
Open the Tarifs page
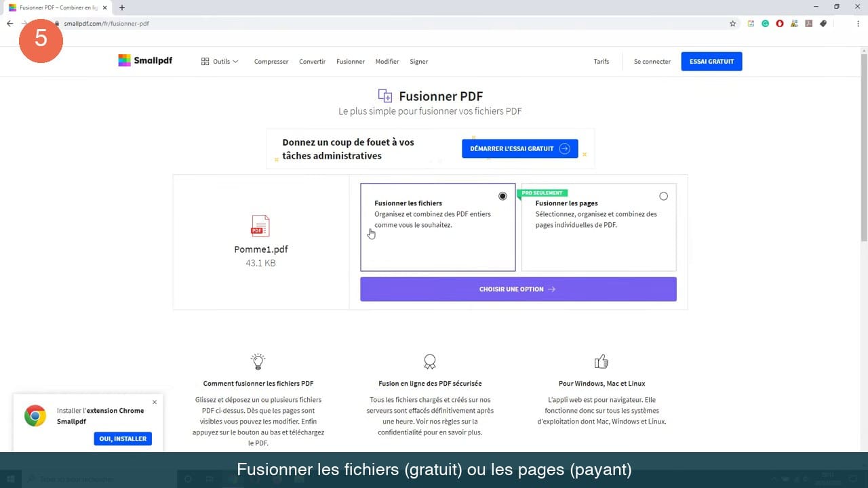(x=601, y=61)
